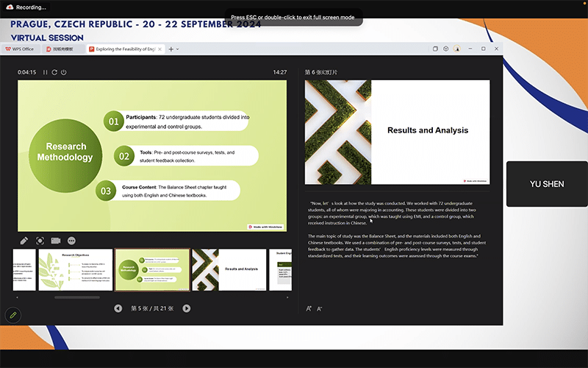The width and height of the screenshot is (588, 368).
Task: Click the video camera icon
Action: 56,241
